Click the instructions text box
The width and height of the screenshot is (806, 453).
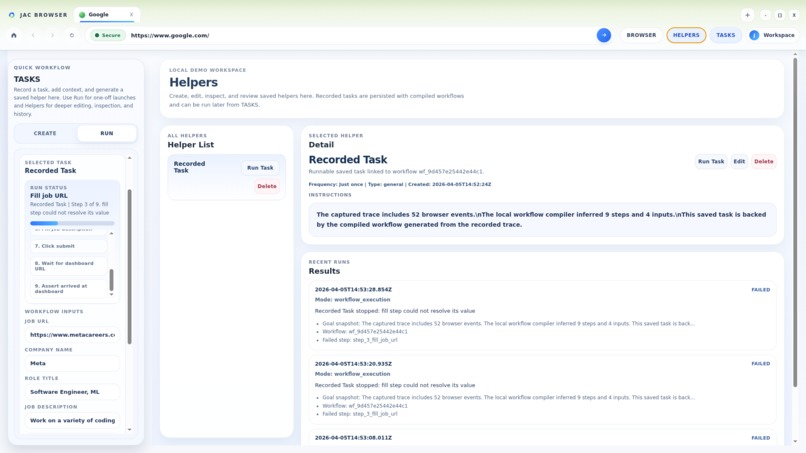point(542,220)
